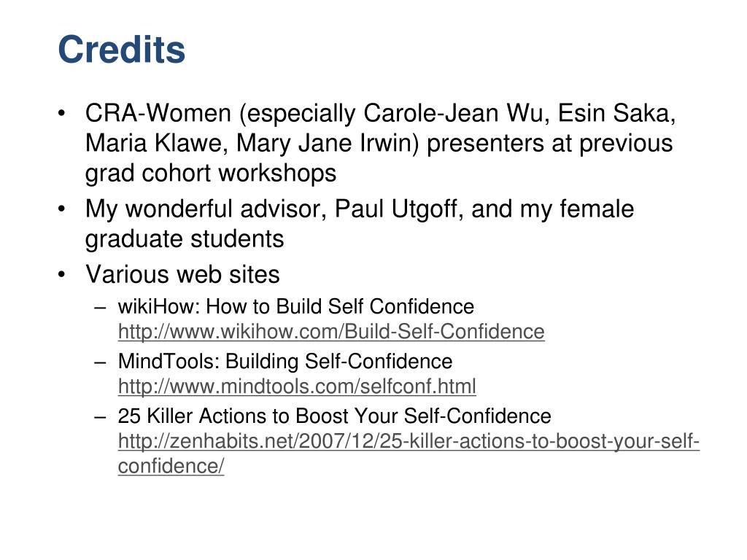Click the bullet point before 'My wonderful advisor'
Screen dimensions: 747x560
[61, 209]
